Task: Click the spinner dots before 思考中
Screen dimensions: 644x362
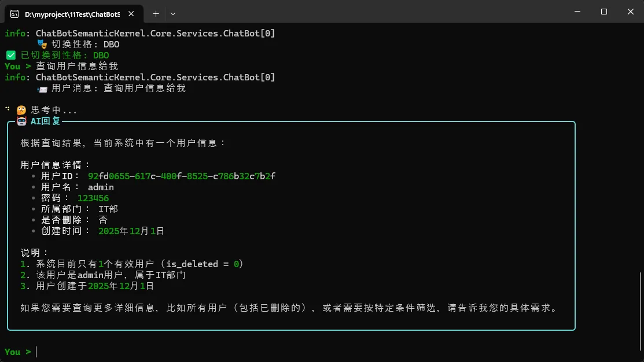Action: [x=8, y=109]
